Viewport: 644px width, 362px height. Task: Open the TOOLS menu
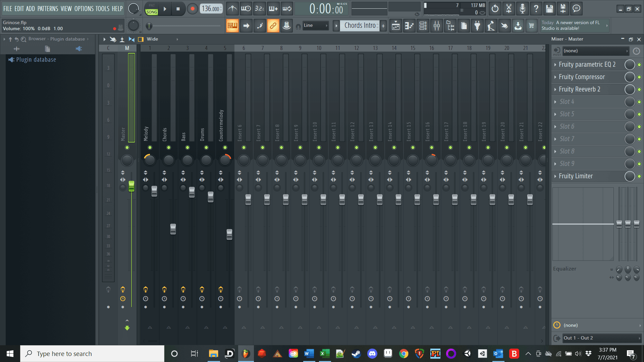pyautogui.click(x=102, y=9)
